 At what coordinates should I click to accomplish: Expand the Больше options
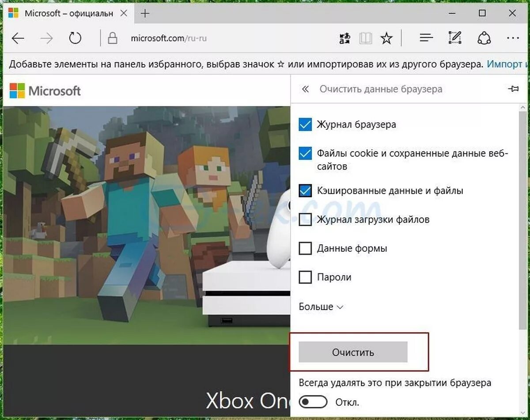(x=321, y=306)
